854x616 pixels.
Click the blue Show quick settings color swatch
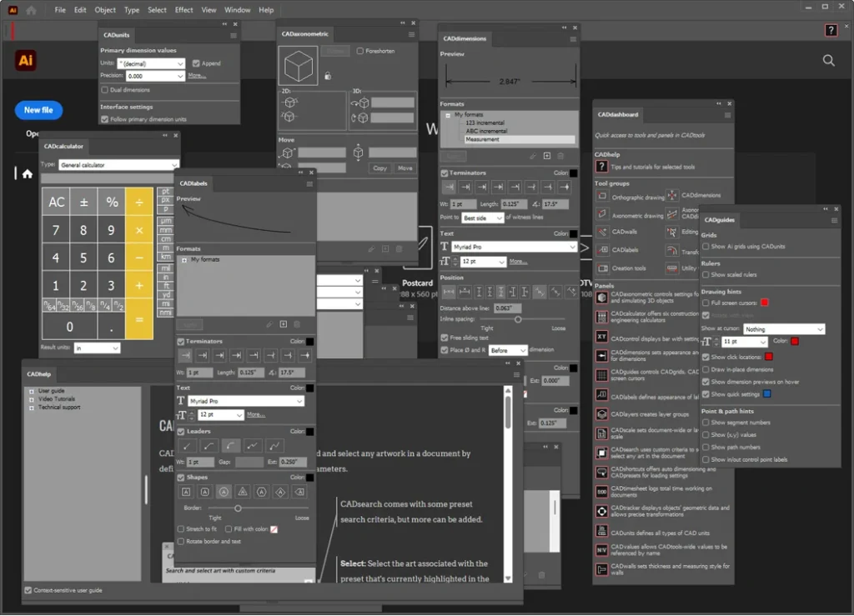coord(767,393)
